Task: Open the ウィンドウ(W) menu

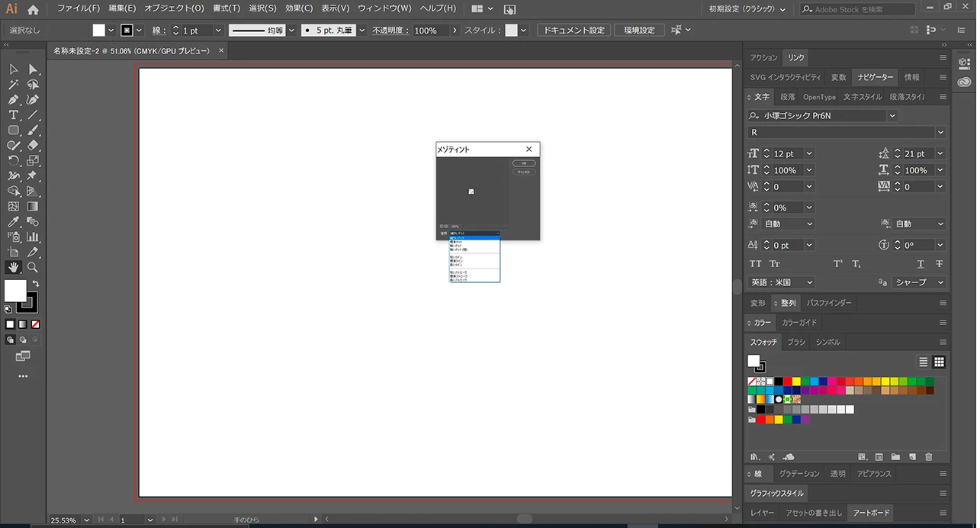Action: click(384, 8)
